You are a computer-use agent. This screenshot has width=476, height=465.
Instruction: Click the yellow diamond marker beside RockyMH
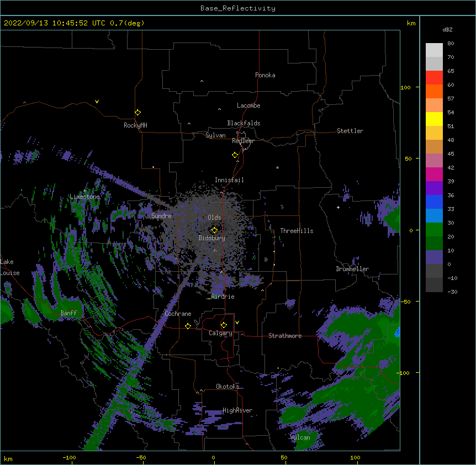click(x=137, y=113)
